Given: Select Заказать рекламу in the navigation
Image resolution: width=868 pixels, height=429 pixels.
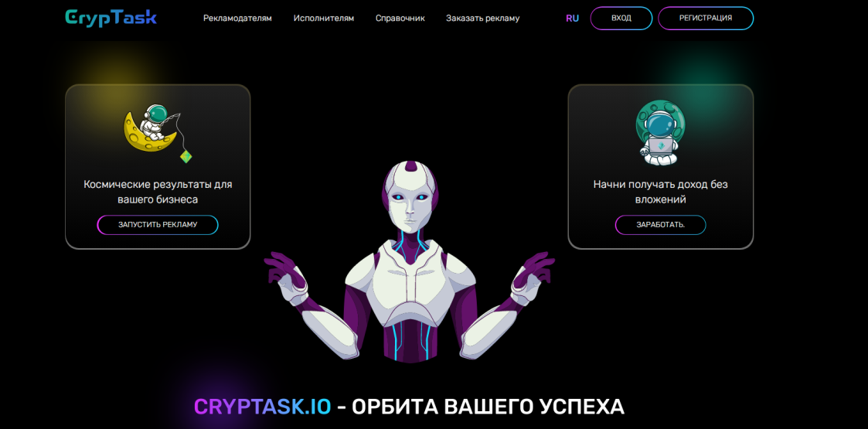Looking at the screenshot, I should 483,19.
